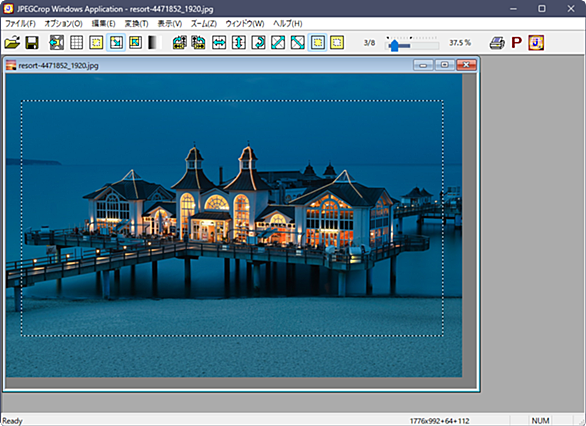This screenshot has width=586, height=426.
Task: Toggle the highlighted yellow selection-frame button
Action: [x=318, y=43]
